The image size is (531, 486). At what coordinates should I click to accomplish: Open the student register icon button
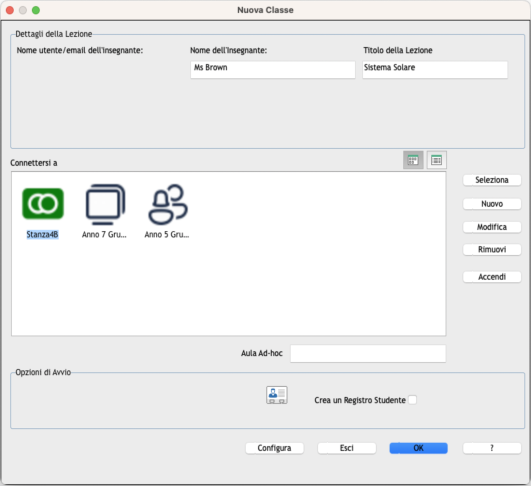[x=277, y=395]
